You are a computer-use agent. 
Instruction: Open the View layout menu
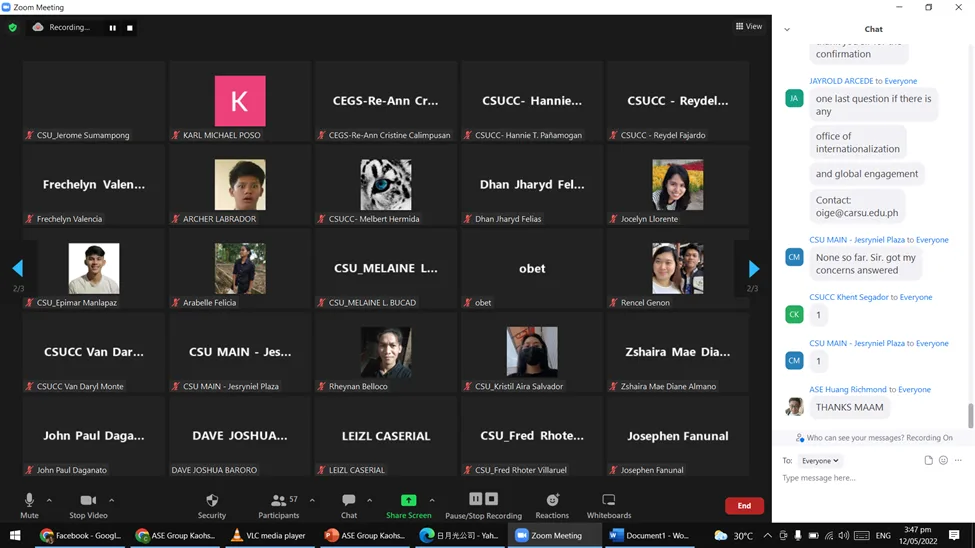[x=748, y=27]
